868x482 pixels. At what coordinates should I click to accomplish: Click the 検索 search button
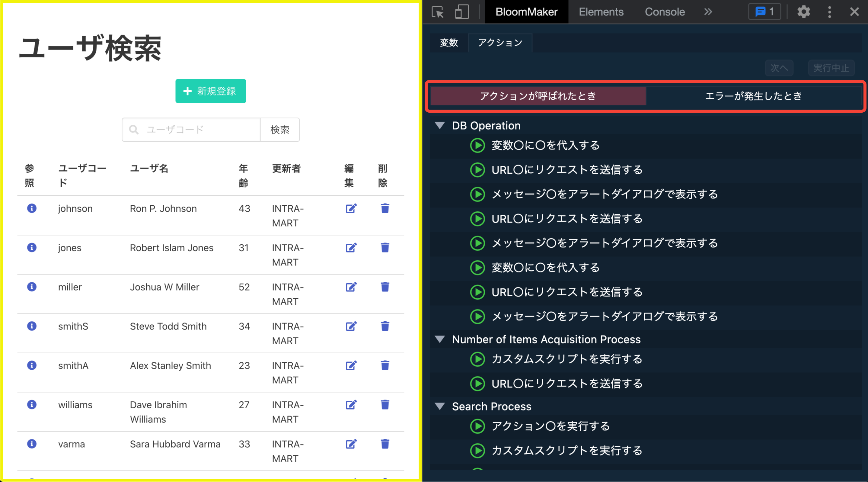280,130
